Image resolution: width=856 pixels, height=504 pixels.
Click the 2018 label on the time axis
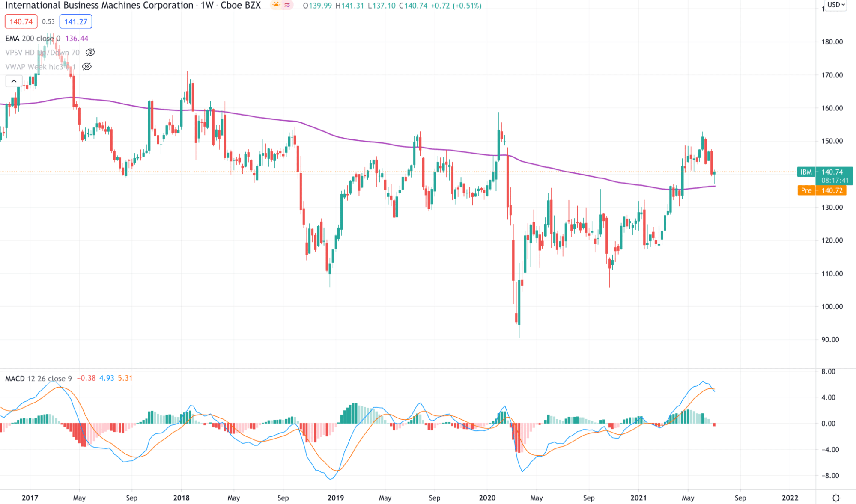pyautogui.click(x=181, y=498)
